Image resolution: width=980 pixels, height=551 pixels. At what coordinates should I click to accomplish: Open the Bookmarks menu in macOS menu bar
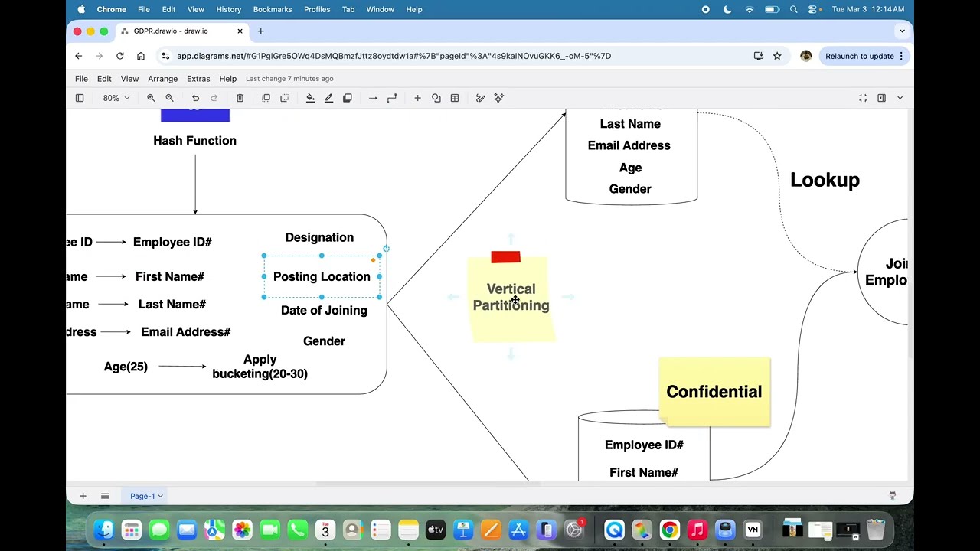273,9
